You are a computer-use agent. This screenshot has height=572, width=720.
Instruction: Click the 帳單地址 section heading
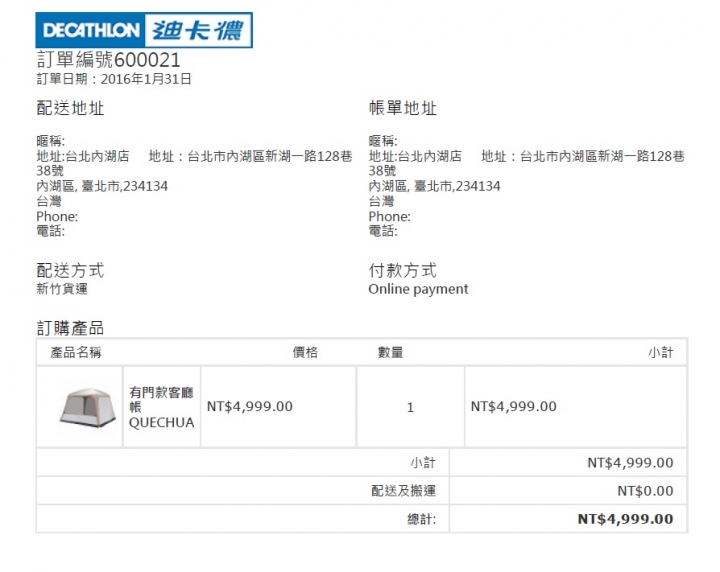[402, 108]
